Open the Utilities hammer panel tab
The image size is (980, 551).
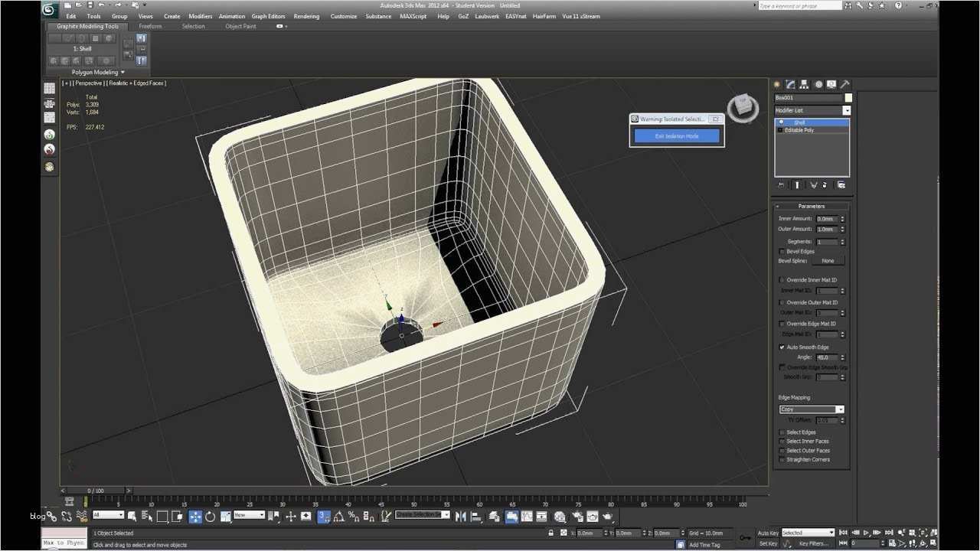coord(844,84)
